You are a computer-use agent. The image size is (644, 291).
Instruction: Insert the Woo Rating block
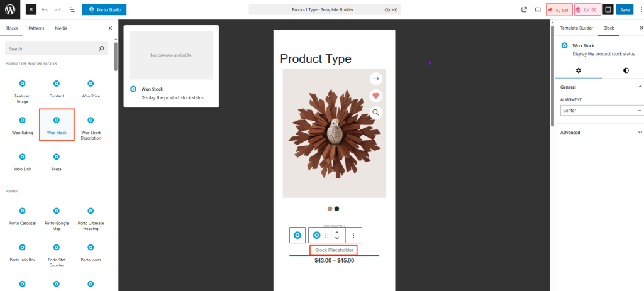(x=22, y=124)
